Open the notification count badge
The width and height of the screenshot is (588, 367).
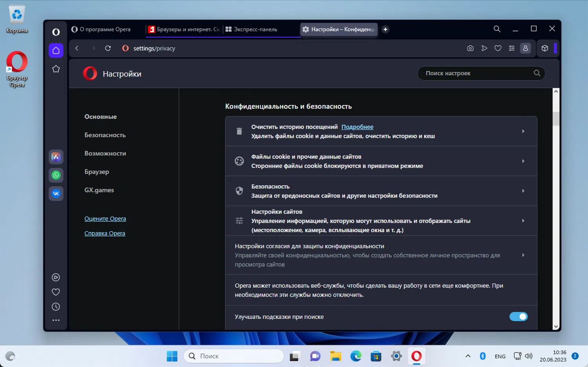click(575, 356)
